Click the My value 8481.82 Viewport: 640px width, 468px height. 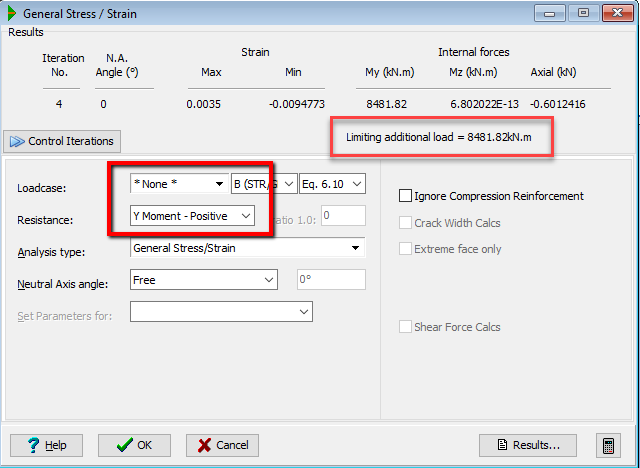click(387, 104)
